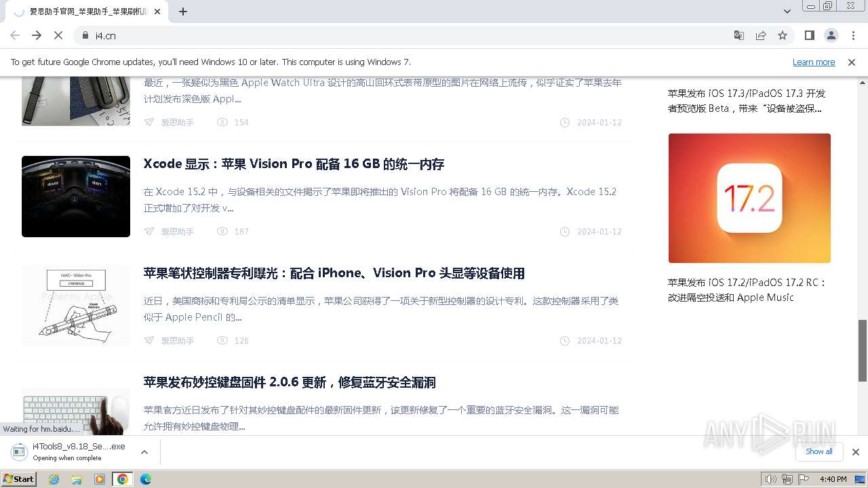This screenshot has width=868, height=488.
Task: Toggle the Chrome side panel icon
Action: [810, 35]
